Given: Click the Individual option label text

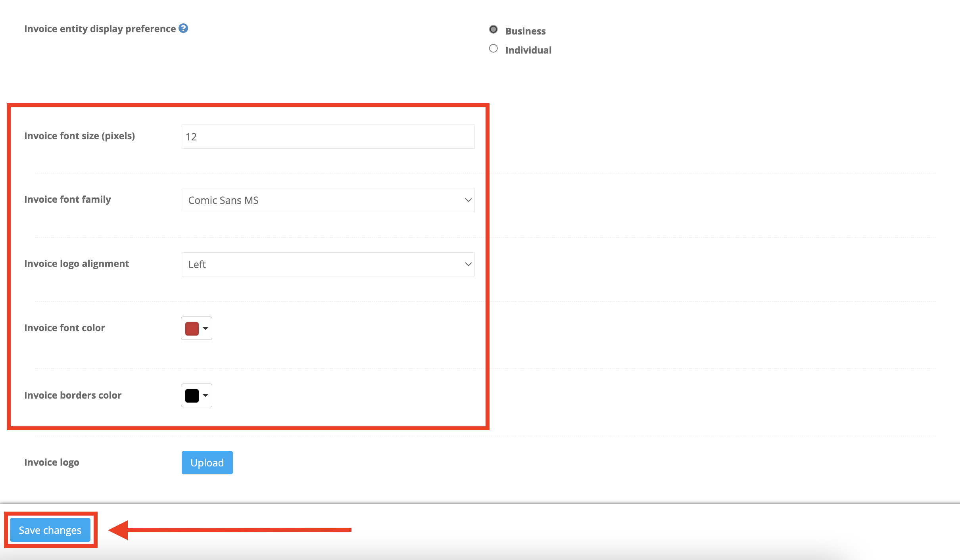Looking at the screenshot, I should (528, 50).
